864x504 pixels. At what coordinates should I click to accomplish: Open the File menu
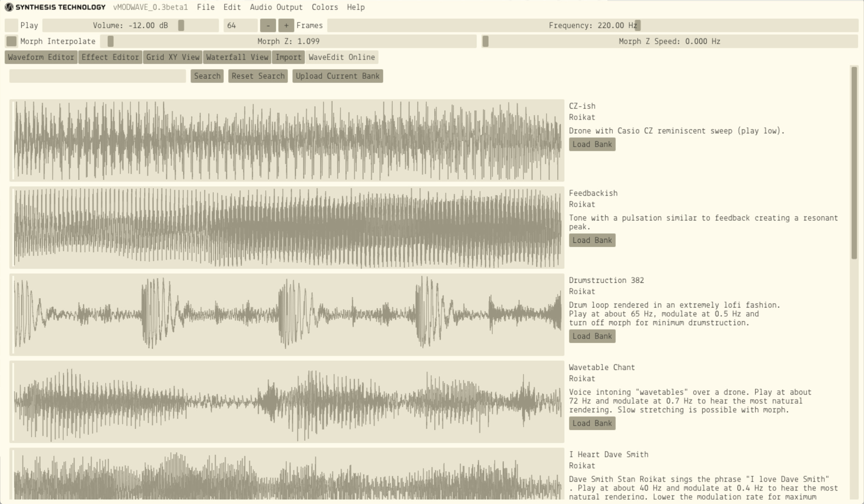pyautogui.click(x=206, y=7)
